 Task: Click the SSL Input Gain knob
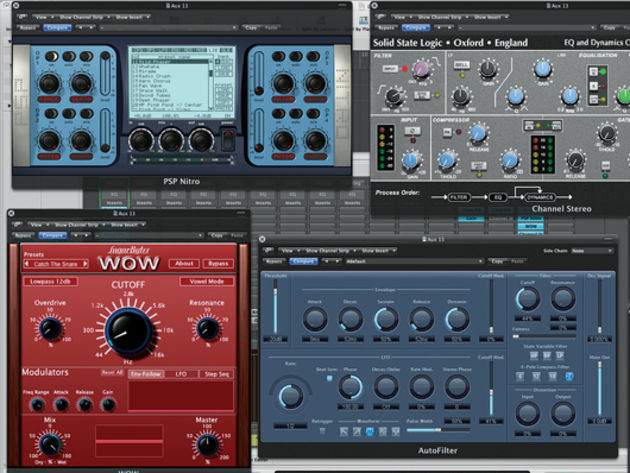click(x=410, y=161)
